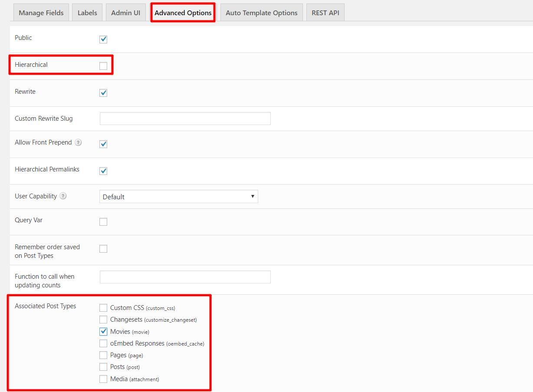Go to Auto Template Options tab
This screenshot has width=533, height=392.
(262, 13)
